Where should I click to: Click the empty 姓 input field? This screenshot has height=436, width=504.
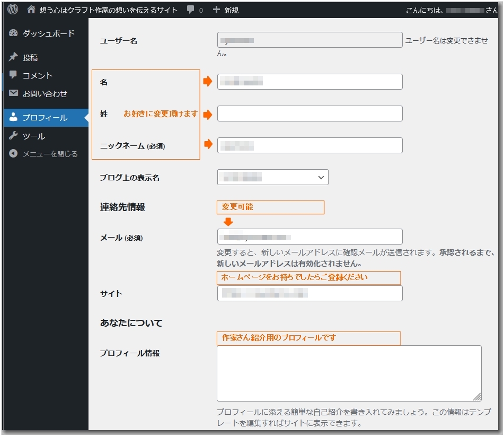point(310,114)
